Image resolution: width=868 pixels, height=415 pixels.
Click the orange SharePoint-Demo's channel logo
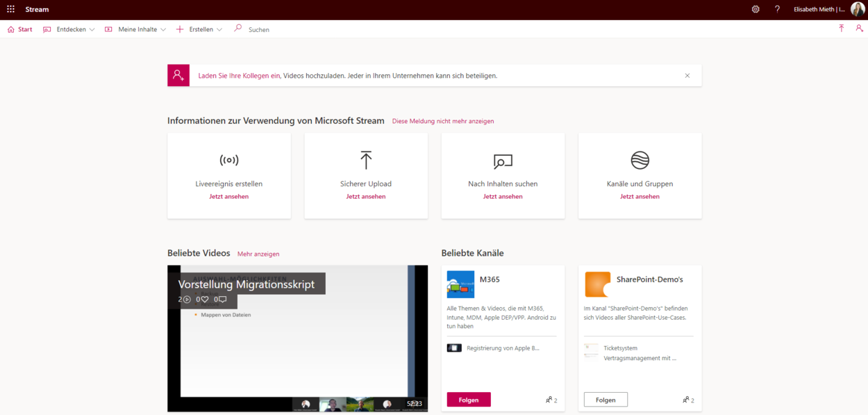597,284
